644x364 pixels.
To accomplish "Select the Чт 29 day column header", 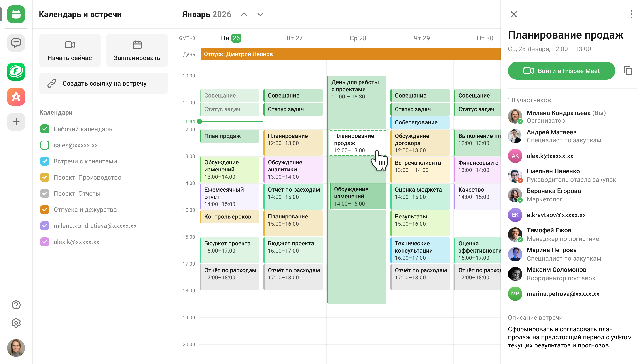I will [x=422, y=38].
